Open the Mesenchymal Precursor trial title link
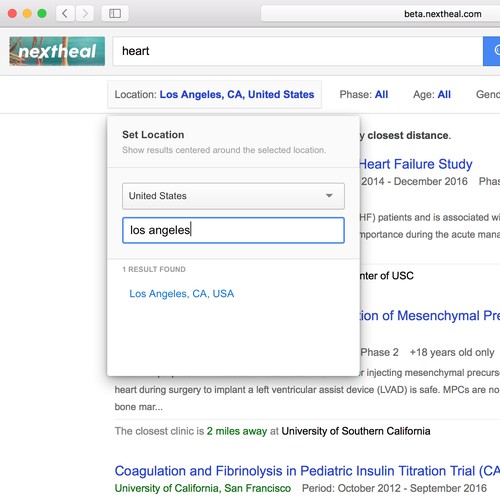This screenshot has height=500, width=500. tap(430, 316)
